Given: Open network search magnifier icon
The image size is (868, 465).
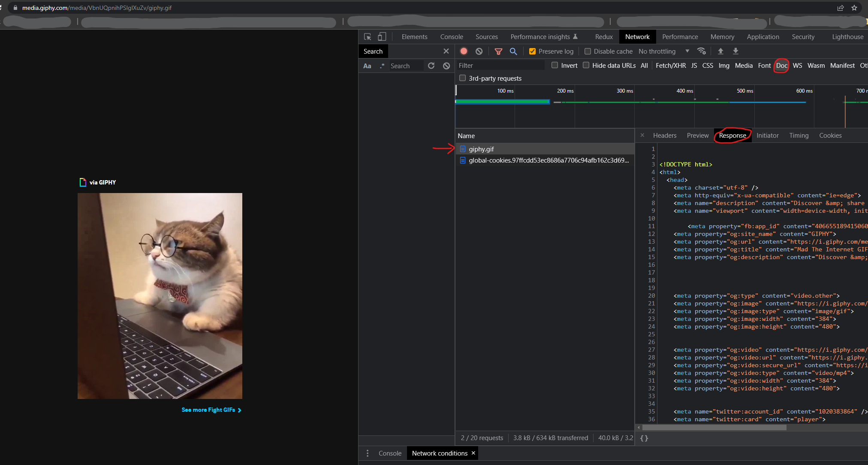Looking at the screenshot, I should coord(513,51).
